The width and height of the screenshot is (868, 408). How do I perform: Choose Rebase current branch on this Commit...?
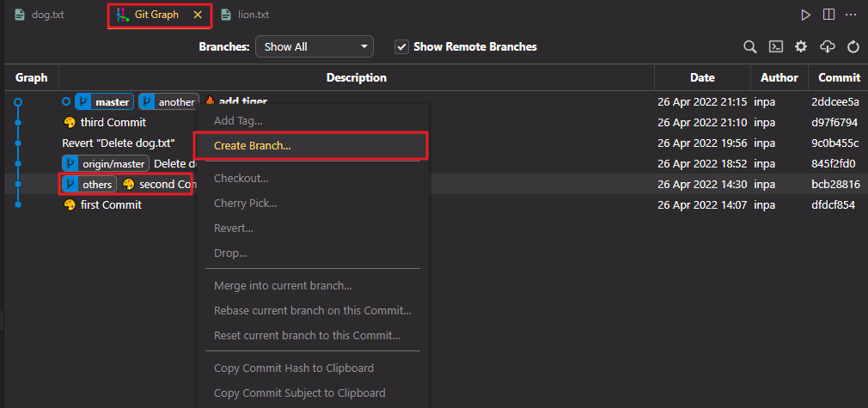point(313,311)
